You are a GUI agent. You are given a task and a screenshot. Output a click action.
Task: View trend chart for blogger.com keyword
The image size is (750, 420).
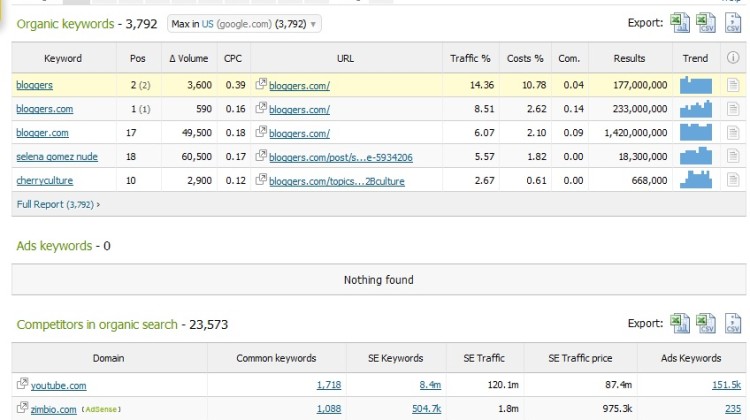click(695, 133)
